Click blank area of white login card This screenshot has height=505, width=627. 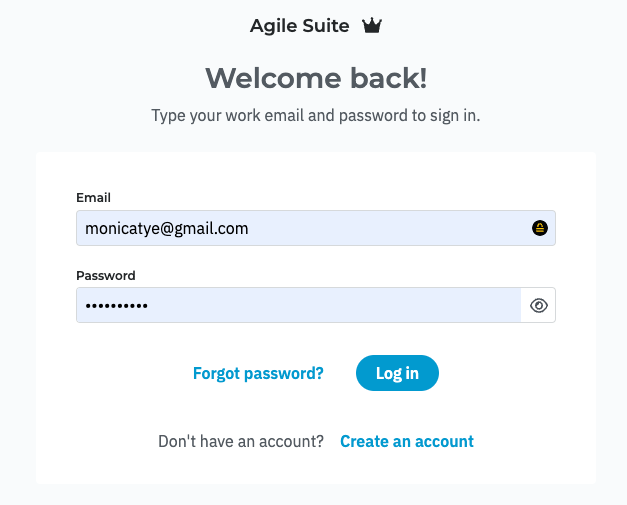[x=316, y=172]
